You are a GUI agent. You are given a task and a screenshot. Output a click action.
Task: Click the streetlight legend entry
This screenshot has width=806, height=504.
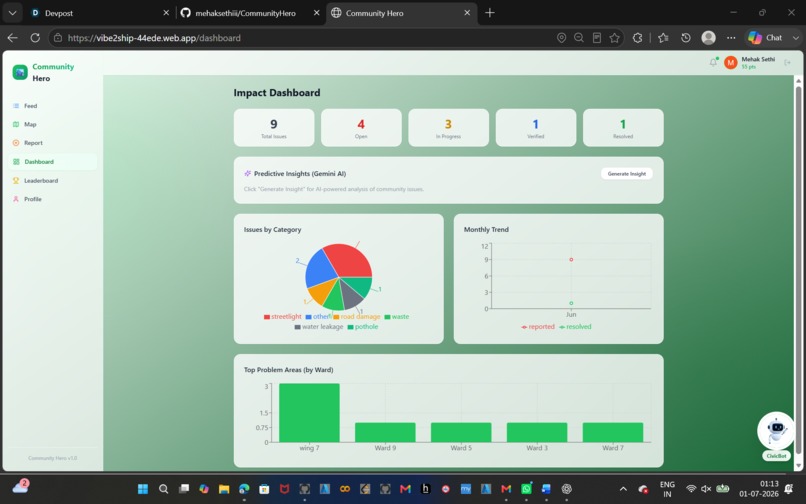[282, 317]
